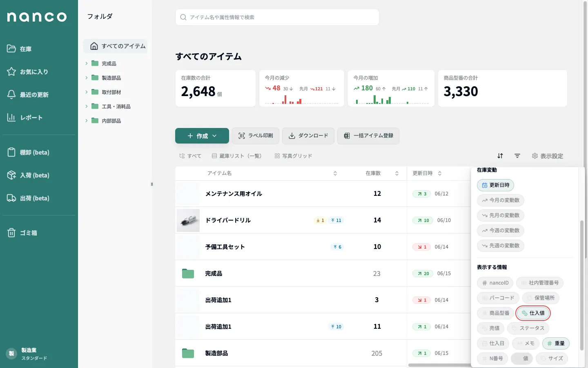The height and width of the screenshot is (368, 588).
Task: Toggle 今週の変動数 chip
Action: [501, 231]
